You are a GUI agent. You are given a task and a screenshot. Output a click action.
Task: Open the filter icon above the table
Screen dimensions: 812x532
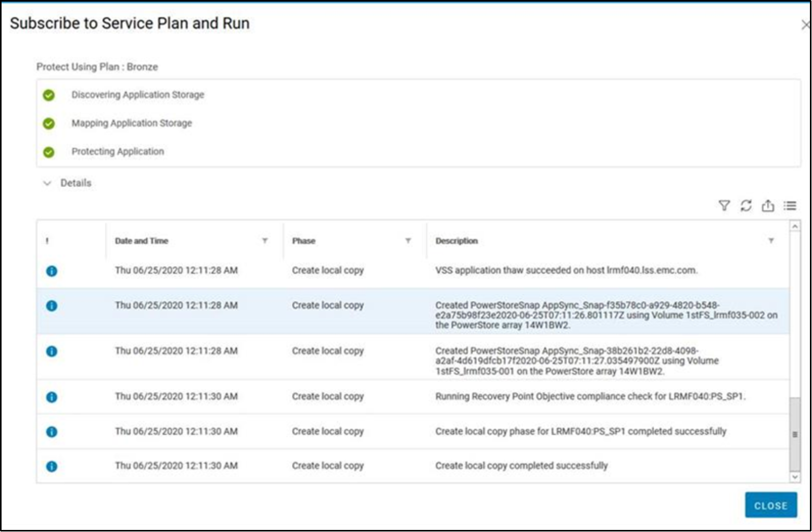(724, 206)
